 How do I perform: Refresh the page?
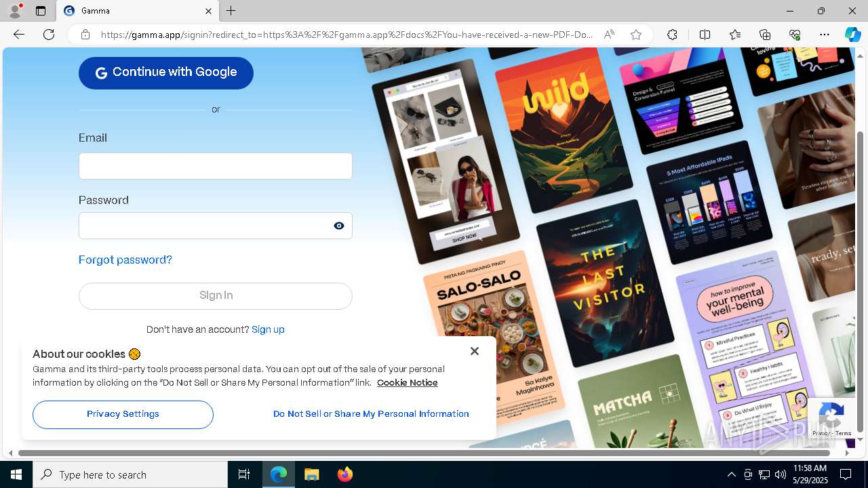pyautogui.click(x=49, y=35)
